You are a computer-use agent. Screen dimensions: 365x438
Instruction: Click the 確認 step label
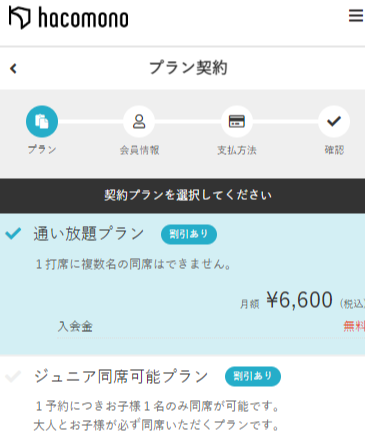pos(334,150)
